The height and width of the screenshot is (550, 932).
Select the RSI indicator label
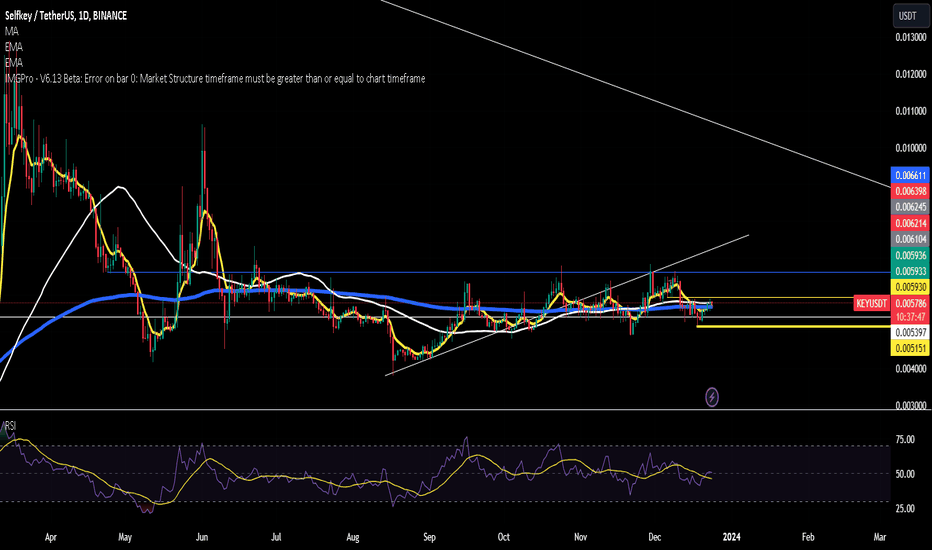point(10,425)
